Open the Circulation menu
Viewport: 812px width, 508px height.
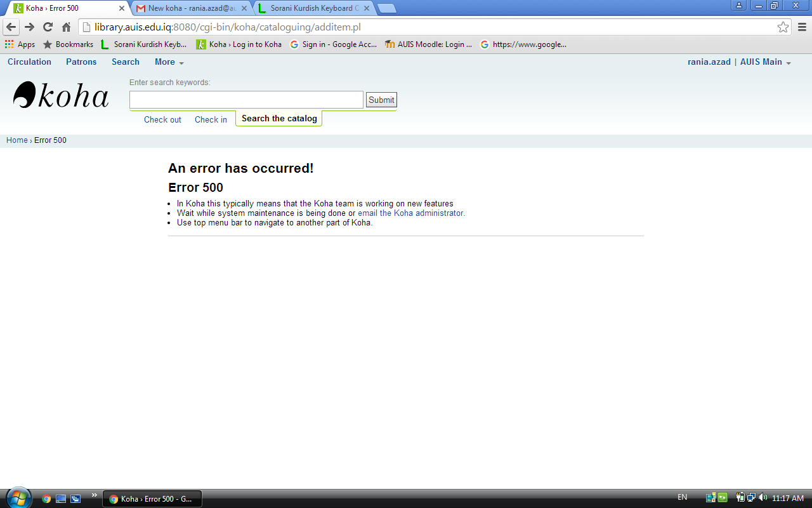[x=29, y=62]
